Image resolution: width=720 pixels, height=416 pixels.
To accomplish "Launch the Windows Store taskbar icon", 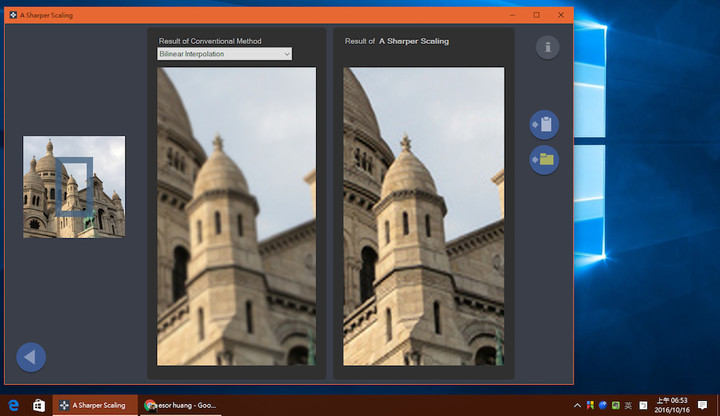I will click(39, 405).
